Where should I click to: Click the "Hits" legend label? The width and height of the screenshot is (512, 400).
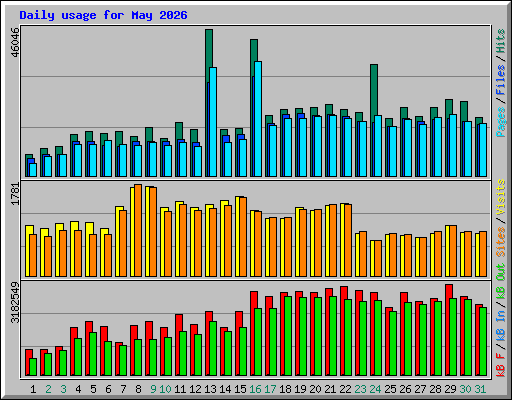coord(501,41)
